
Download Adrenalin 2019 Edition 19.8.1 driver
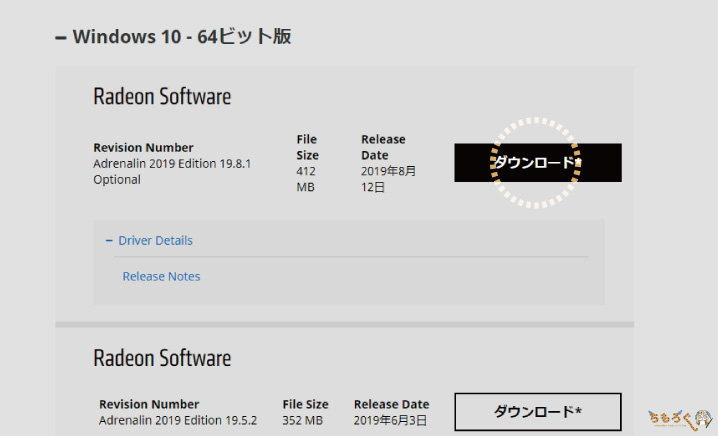(538, 163)
